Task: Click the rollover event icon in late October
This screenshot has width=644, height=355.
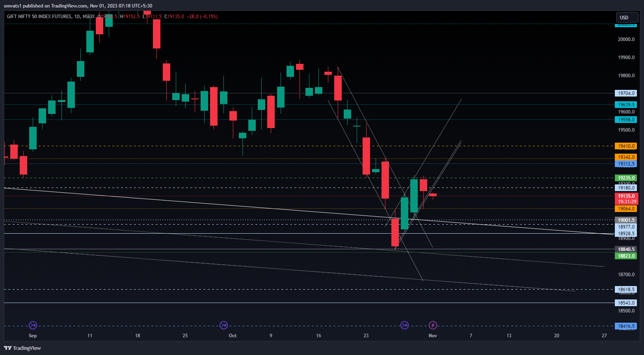Action: click(x=404, y=325)
